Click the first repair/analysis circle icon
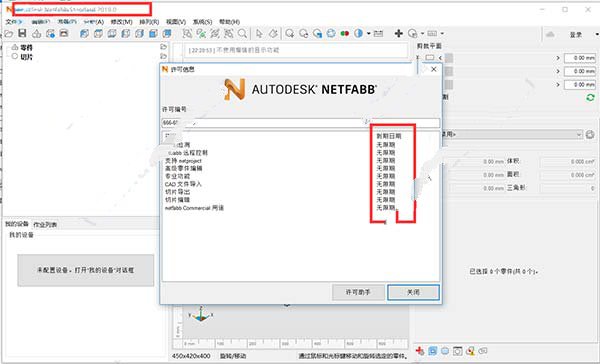 (290, 34)
